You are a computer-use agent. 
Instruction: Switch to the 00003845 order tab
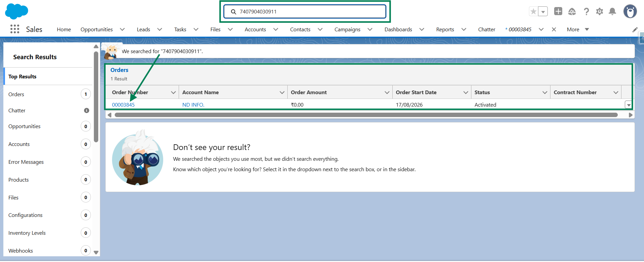tap(518, 29)
